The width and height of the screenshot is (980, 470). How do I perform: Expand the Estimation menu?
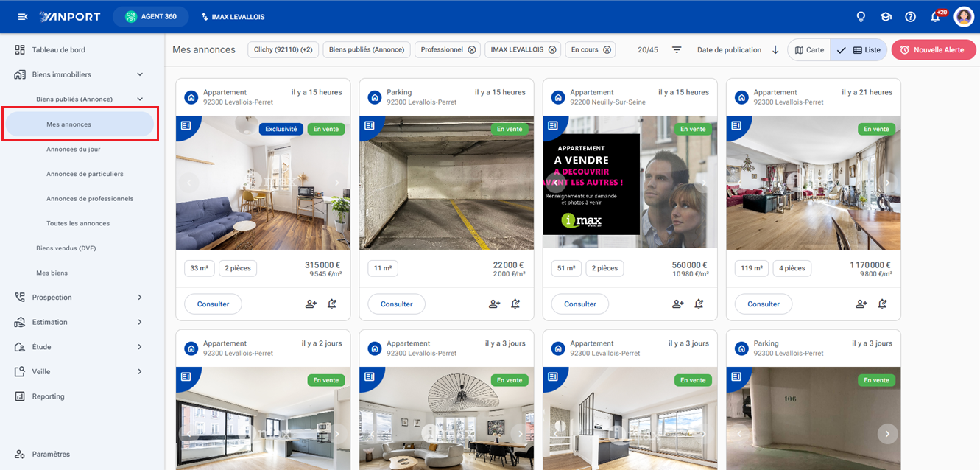click(x=140, y=322)
